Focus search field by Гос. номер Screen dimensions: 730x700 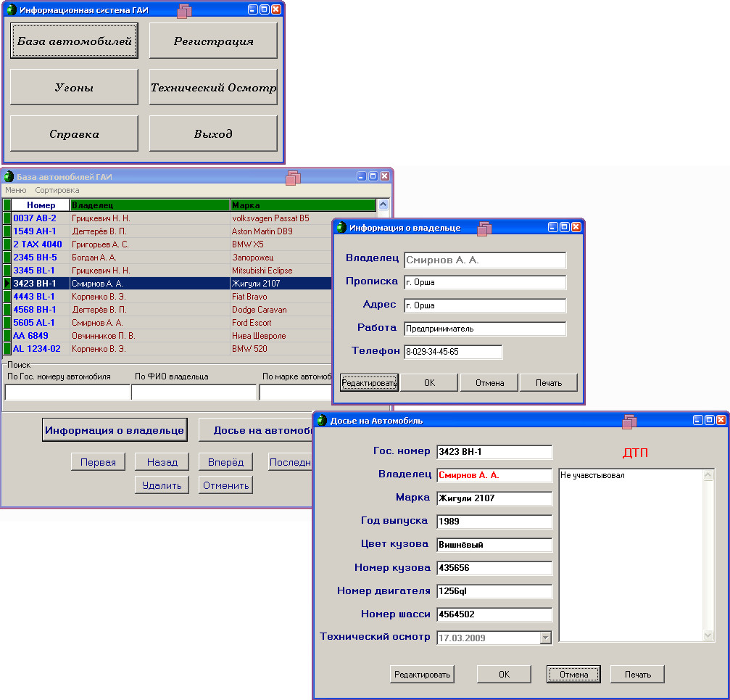click(67, 392)
